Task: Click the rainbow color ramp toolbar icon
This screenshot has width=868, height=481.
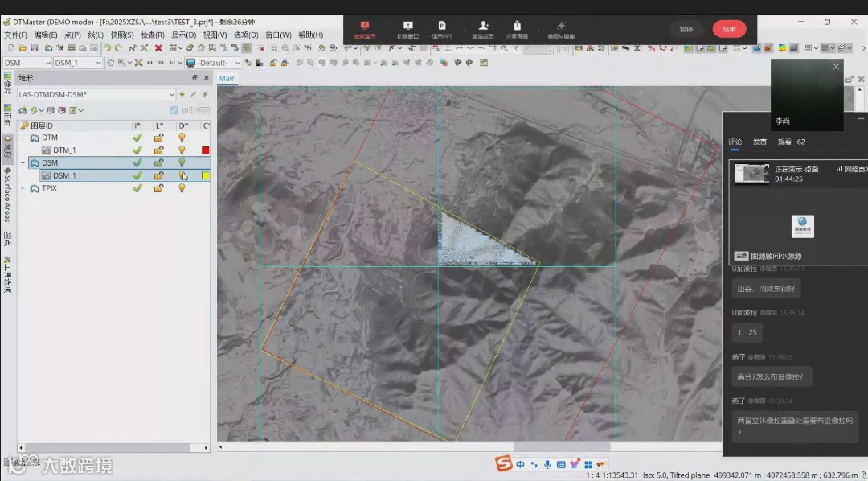Action: coord(782,48)
